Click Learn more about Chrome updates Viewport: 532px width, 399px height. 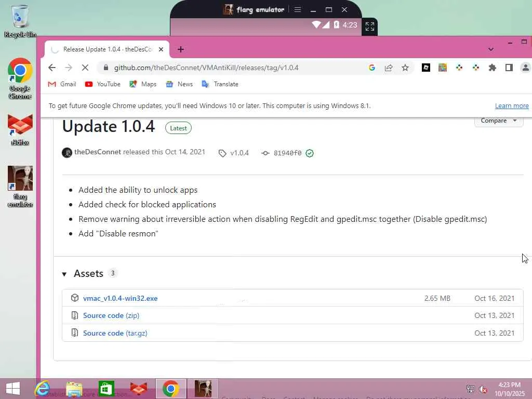[x=512, y=105]
